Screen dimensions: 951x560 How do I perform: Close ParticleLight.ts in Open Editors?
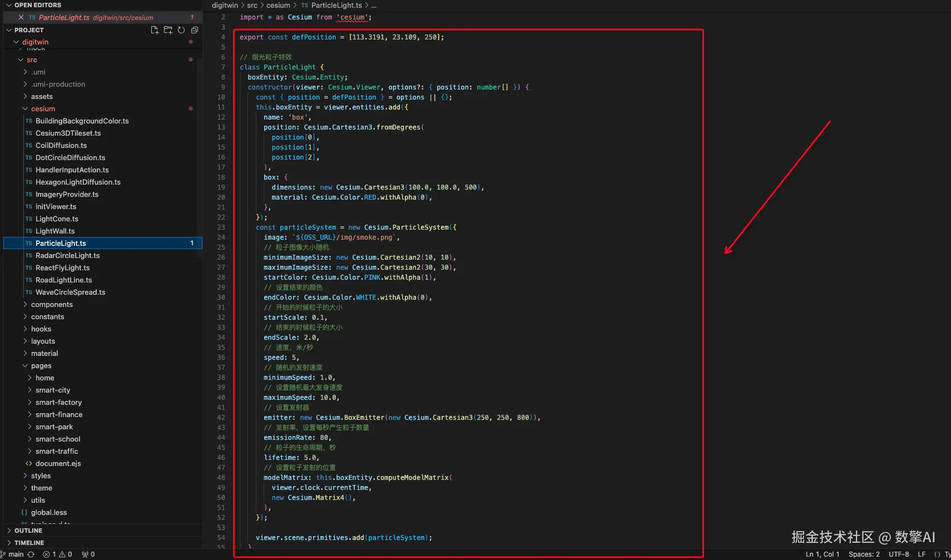click(21, 18)
